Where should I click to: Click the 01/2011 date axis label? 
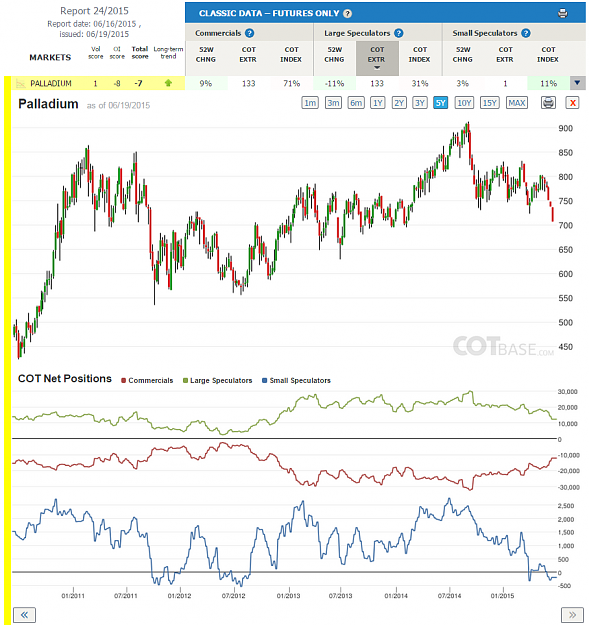click(73, 596)
